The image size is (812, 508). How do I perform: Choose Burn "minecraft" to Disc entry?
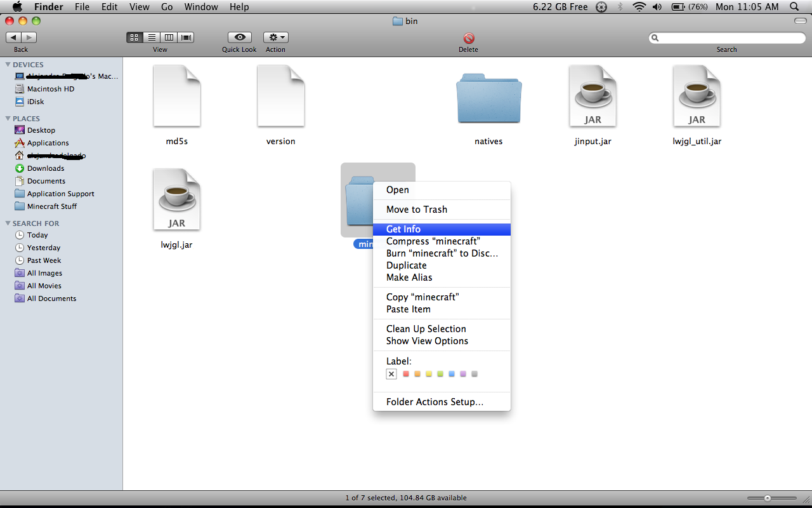click(442, 253)
